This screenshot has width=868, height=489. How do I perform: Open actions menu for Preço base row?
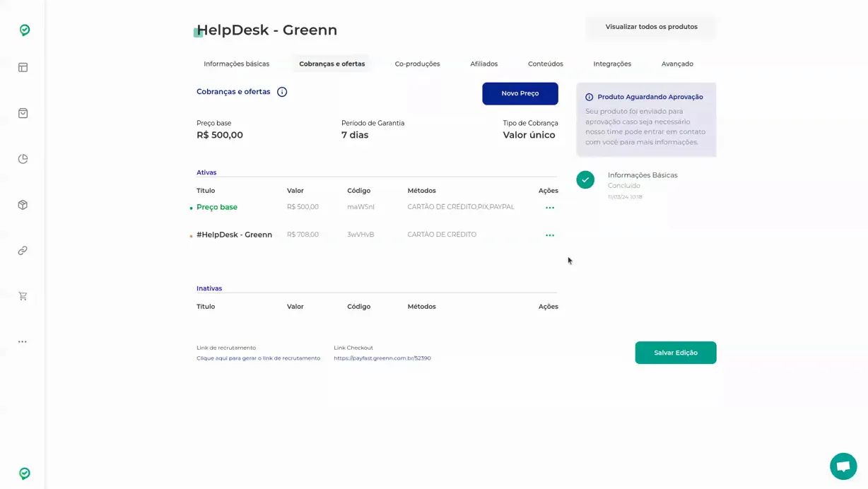coord(550,208)
